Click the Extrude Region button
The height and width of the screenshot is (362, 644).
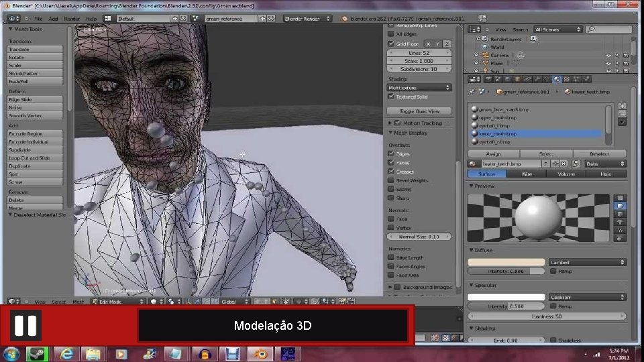tap(35, 134)
